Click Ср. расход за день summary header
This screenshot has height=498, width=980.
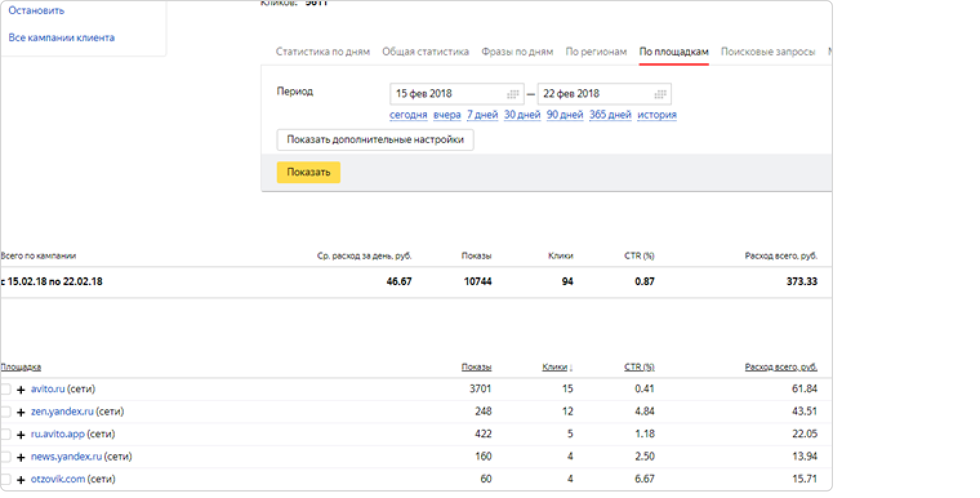coord(365,256)
